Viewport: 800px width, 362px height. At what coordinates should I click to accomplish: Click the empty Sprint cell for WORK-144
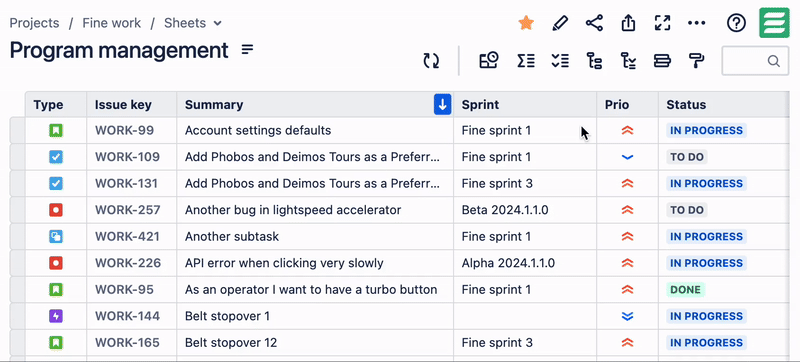(525, 316)
